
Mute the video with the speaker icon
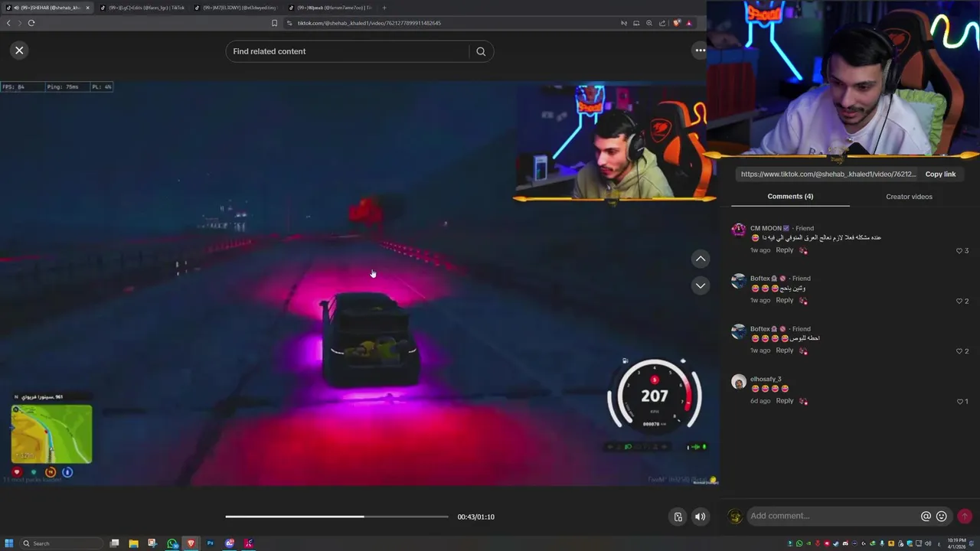pos(700,517)
